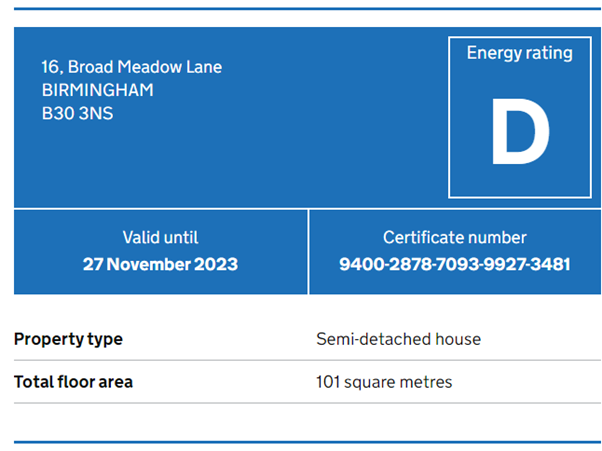Select the 101 square metres value
The image size is (602, 451).
[x=384, y=382]
